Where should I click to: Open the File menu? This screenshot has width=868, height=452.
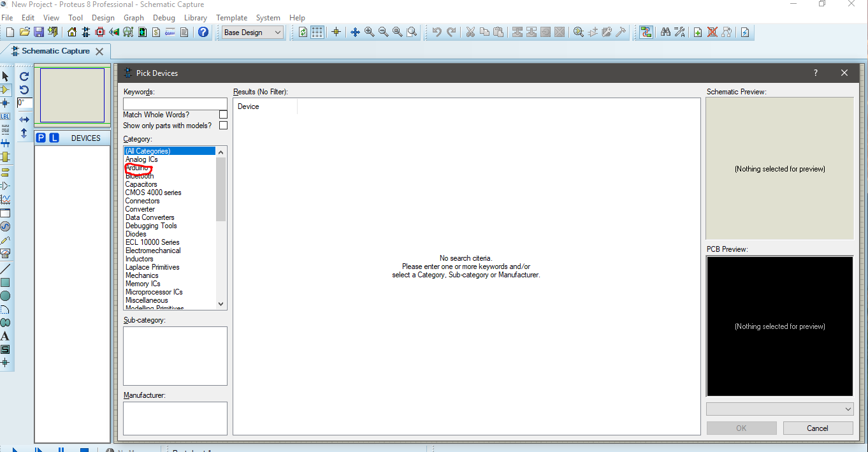pyautogui.click(x=7, y=18)
